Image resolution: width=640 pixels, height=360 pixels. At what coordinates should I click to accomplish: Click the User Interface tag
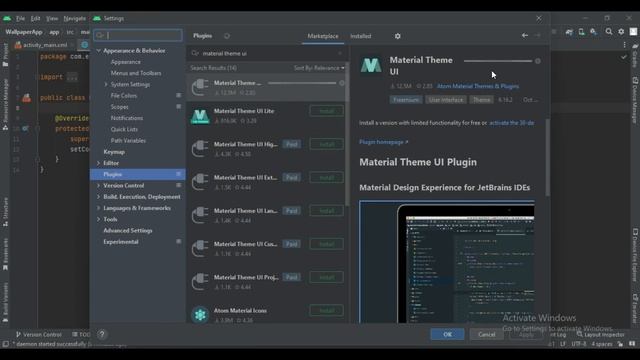(x=446, y=100)
